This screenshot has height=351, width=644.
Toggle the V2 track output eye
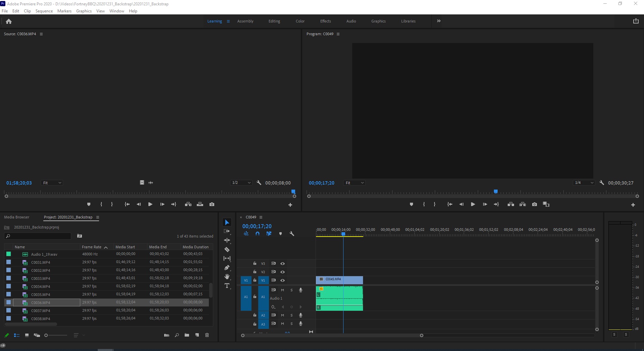point(282,272)
